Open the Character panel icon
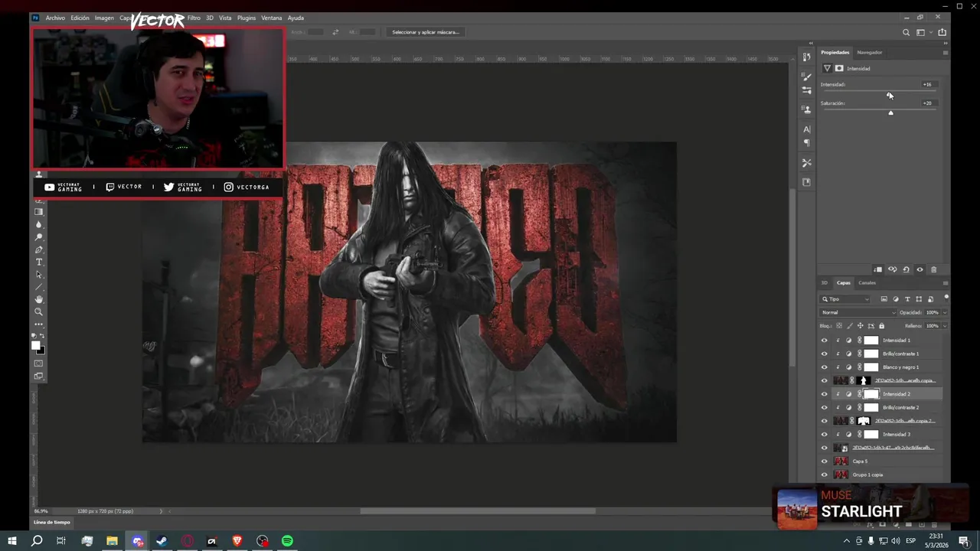Screen dimensions: 980x551 tap(806, 129)
